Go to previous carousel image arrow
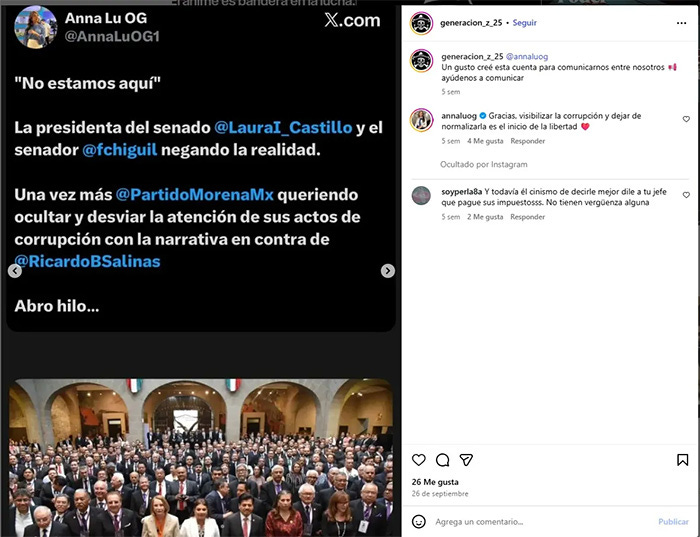This screenshot has width=700, height=537. 15,271
